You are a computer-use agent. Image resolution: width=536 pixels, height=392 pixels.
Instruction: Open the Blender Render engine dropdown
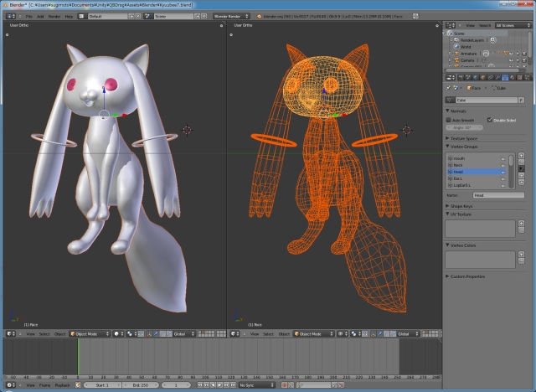pos(231,16)
